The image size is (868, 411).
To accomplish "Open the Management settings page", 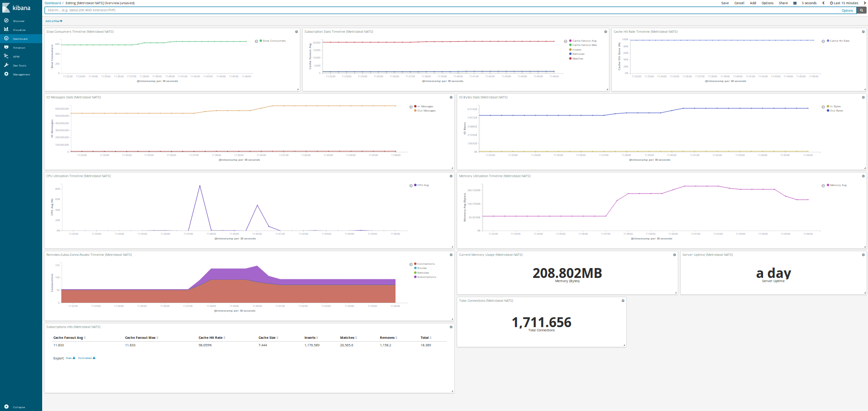I will pos(21,75).
